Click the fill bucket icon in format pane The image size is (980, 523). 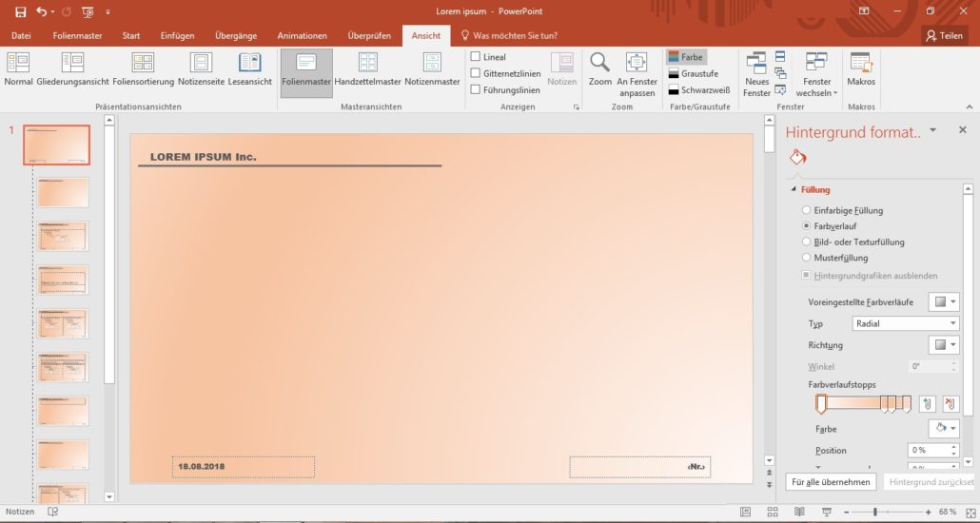[x=797, y=157]
